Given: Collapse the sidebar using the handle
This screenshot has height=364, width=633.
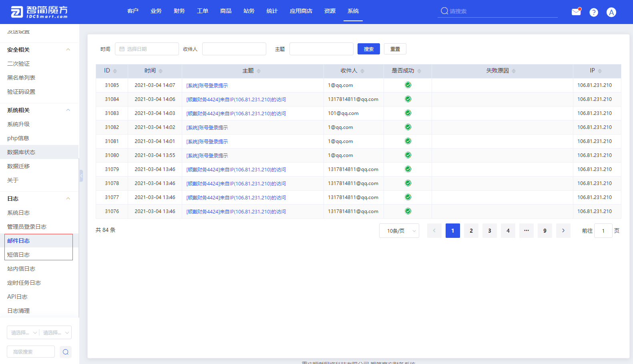Looking at the screenshot, I should (81, 176).
